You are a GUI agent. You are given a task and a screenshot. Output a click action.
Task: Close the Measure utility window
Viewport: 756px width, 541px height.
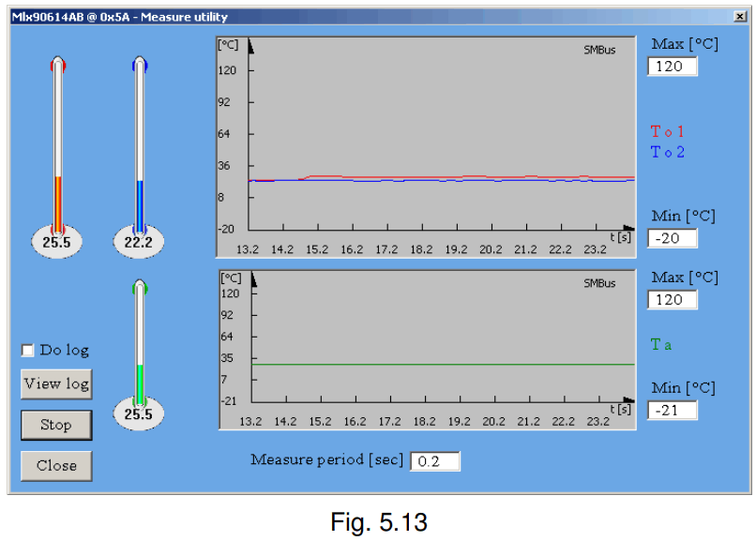pos(740,17)
